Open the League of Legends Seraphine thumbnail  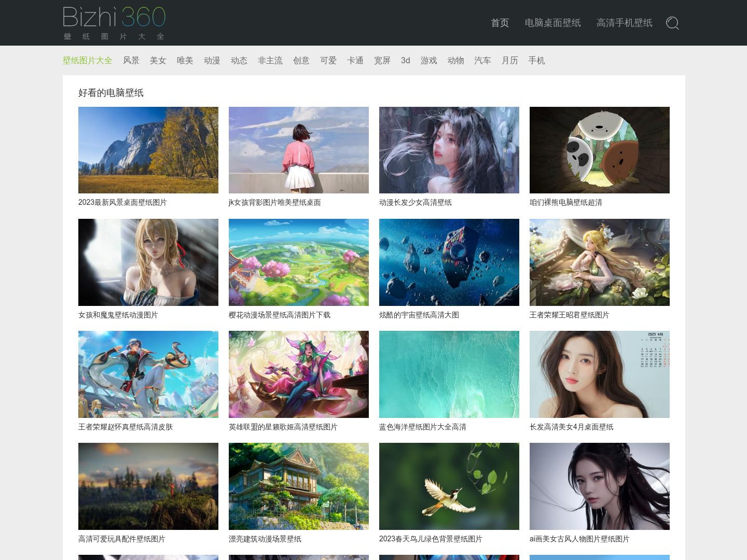299,374
